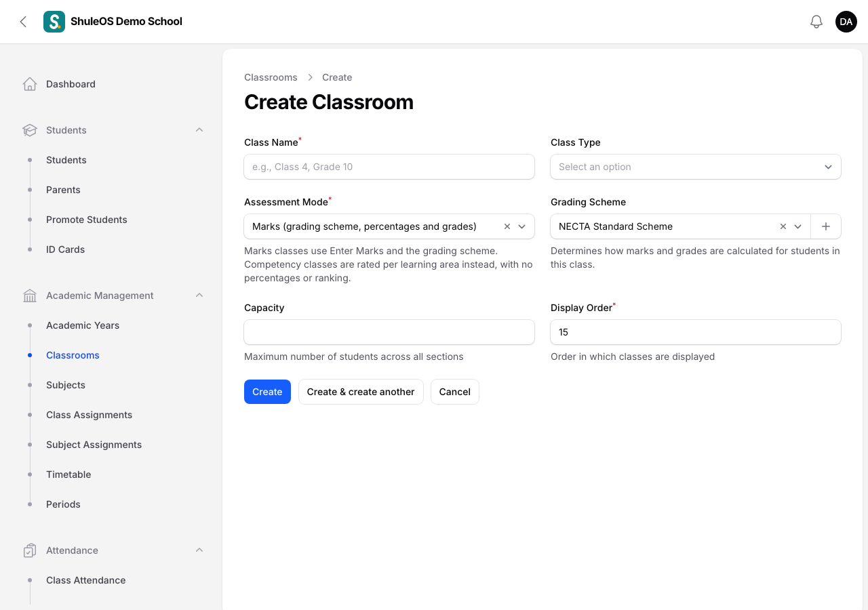Click the Attendance clipboard icon
The width and height of the screenshot is (868, 610).
click(30, 550)
